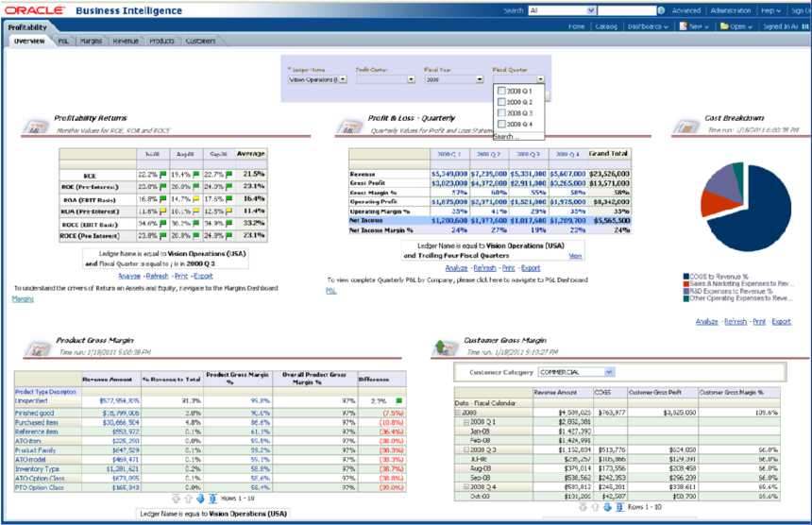Image resolution: width=812 pixels, height=525 pixels.
Task: Click the P&L link below quarterly table
Action: 330,291
